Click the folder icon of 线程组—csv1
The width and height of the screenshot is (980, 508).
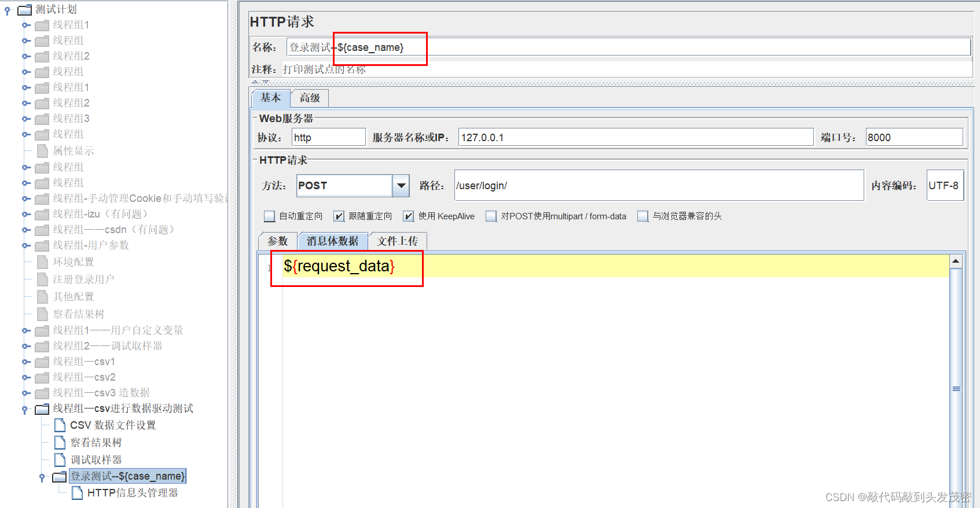tap(42, 362)
